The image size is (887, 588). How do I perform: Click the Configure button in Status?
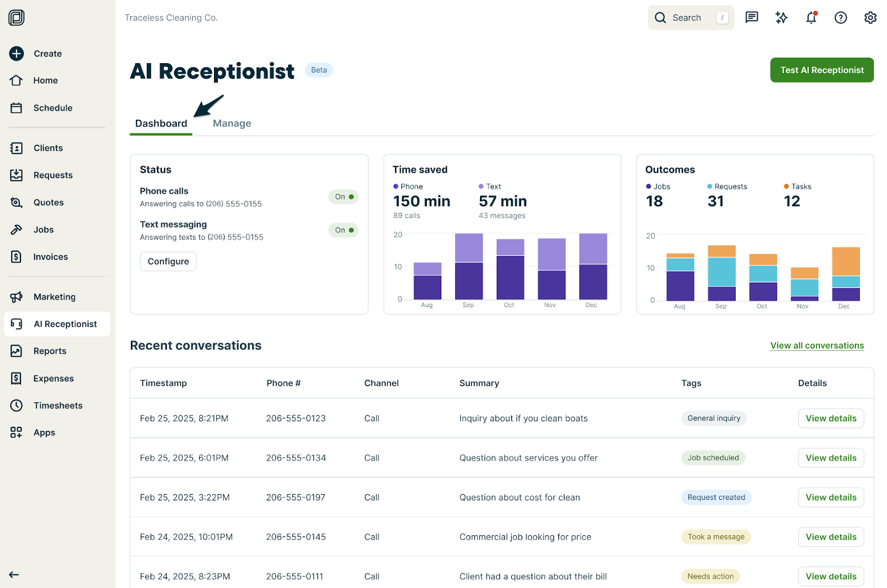tap(168, 262)
